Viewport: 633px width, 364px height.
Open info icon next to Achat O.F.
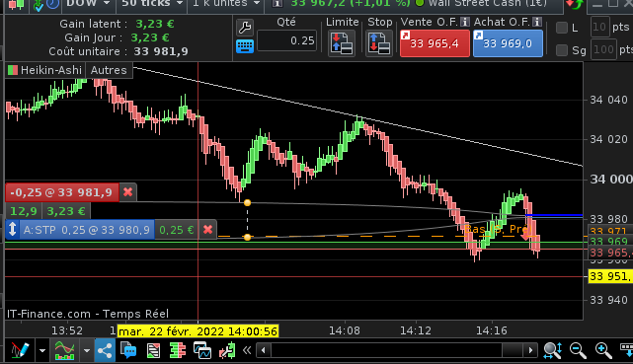click(x=537, y=22)
